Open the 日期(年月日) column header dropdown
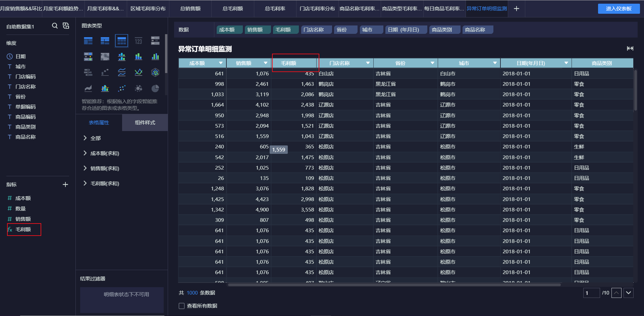Viewport: 644px width, 316px height. click(x=566, y=63)
